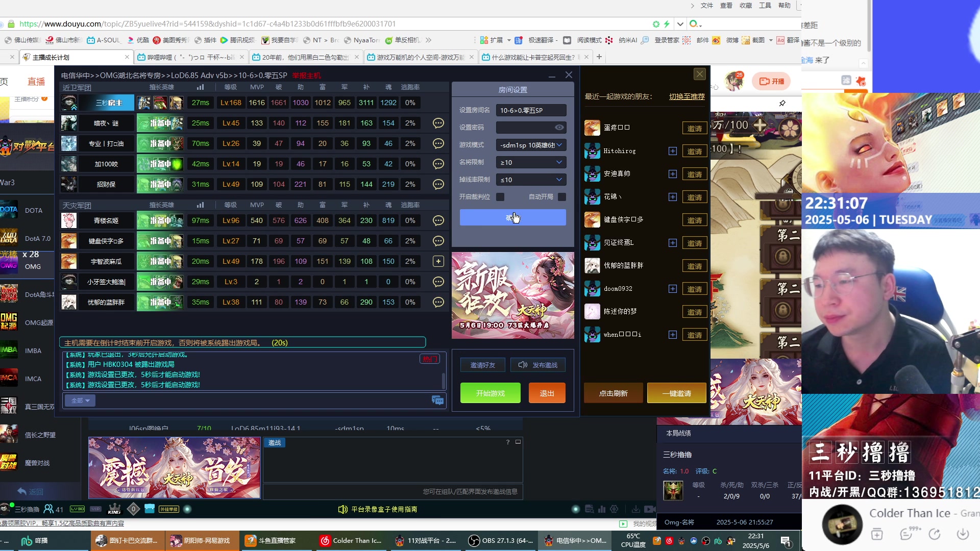Screen dimensions: 980x551
Task: Click speaker icon beside 平台录像盒子使用指南
Action: 343,509
